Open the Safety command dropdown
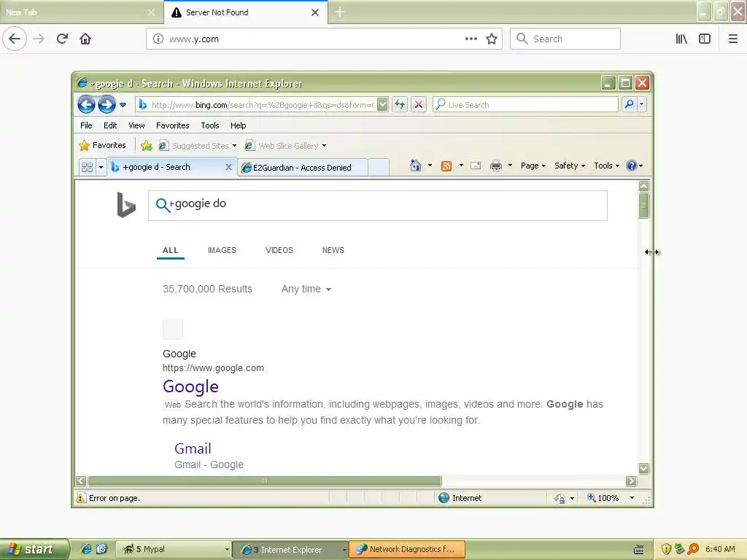Image resolution: width=747 pixels, height=560 pixels. tap(569, 166)
